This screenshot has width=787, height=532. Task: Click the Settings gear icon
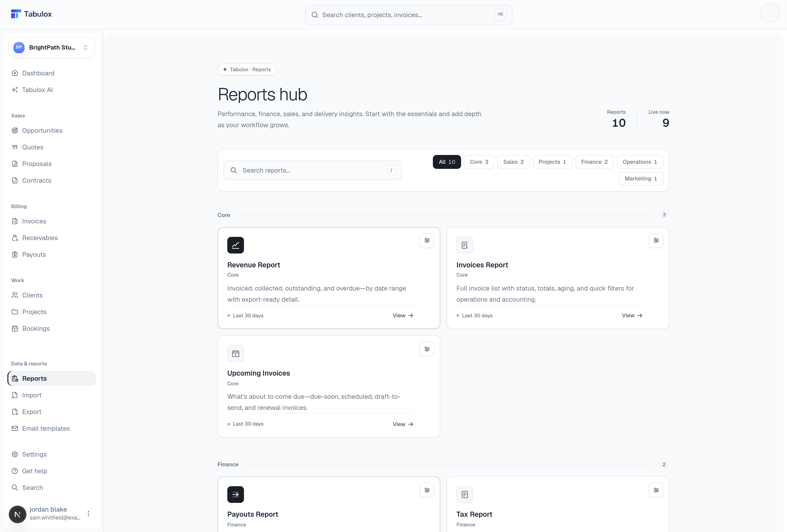tap(15, 454)
